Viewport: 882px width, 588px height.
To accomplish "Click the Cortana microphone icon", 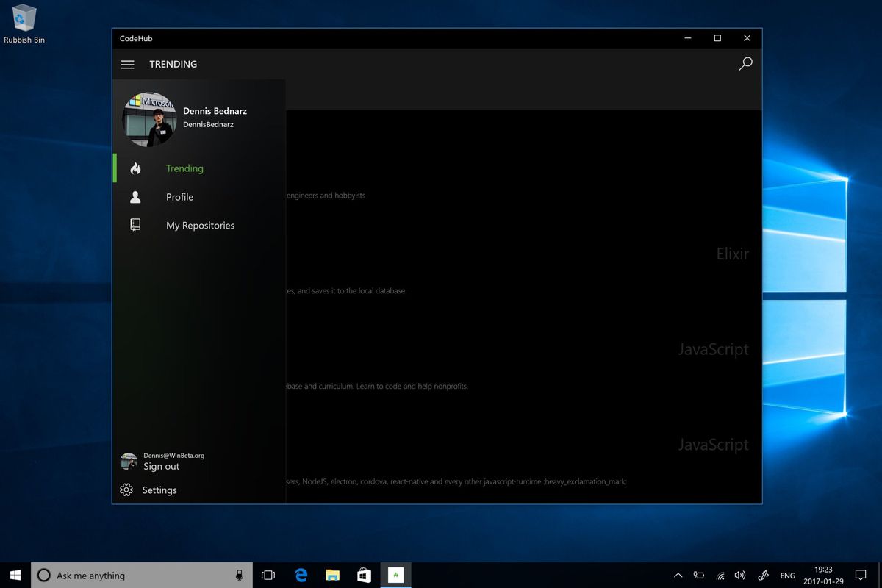I will click(238, 575).
